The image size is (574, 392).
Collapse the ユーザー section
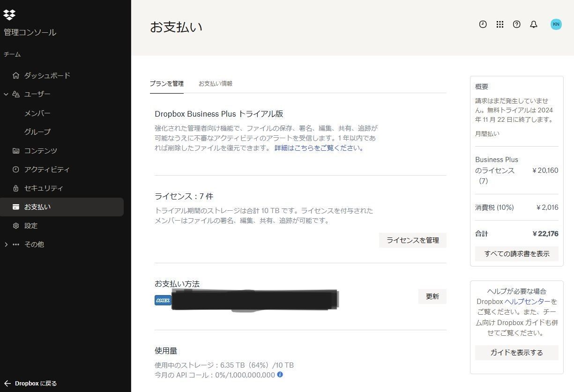[6, 94]
